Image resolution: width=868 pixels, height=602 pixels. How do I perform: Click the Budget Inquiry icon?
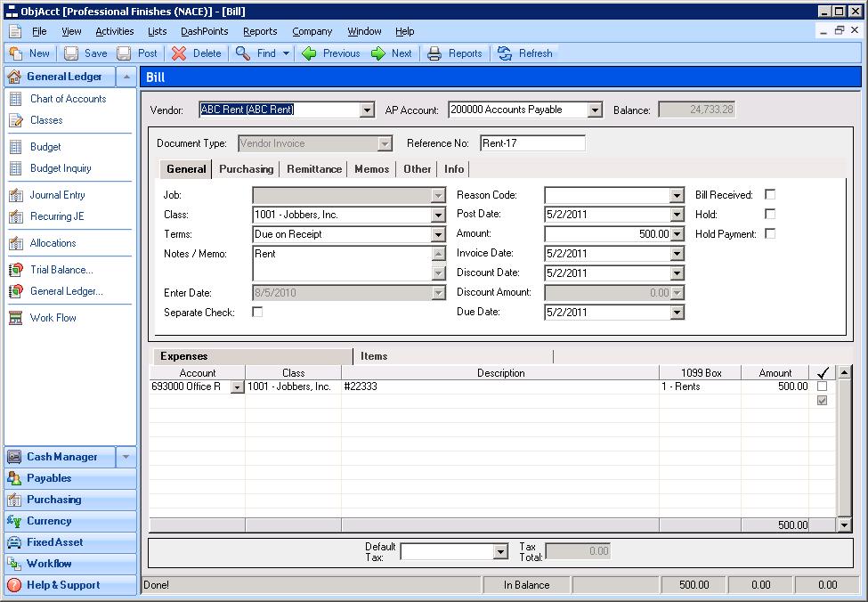(16, 168)
